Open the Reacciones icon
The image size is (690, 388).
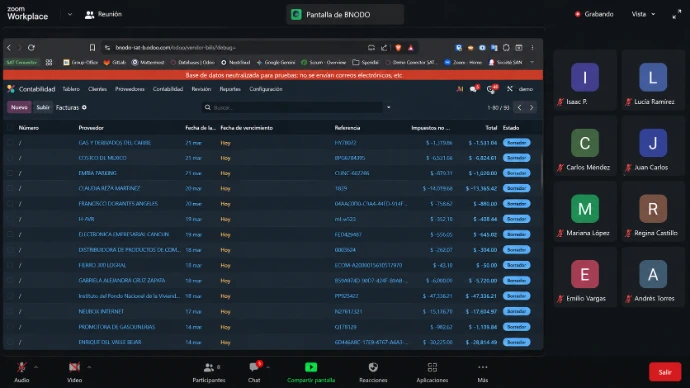click(373, 367)
